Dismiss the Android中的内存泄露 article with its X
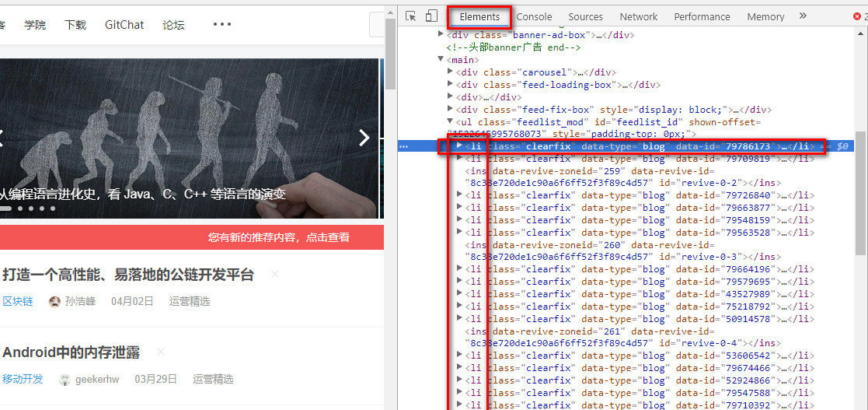 tap(161, 352)
